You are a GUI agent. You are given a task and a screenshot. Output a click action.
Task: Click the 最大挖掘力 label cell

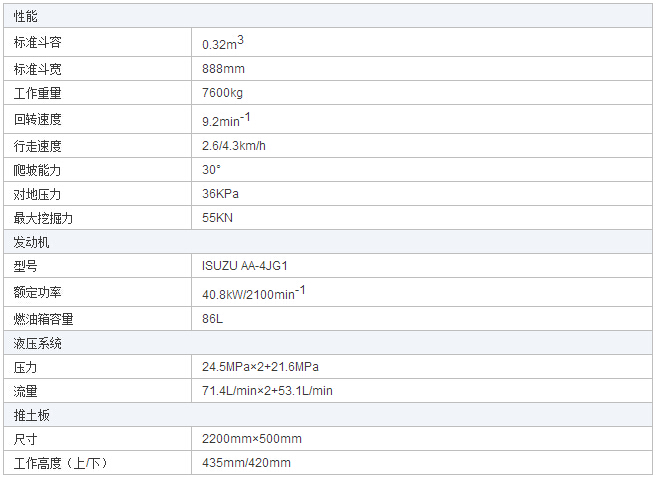point(44,218)
